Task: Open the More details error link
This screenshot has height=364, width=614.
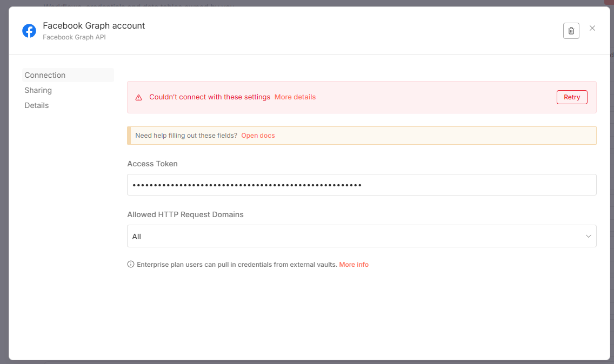Action: point(295,97)
